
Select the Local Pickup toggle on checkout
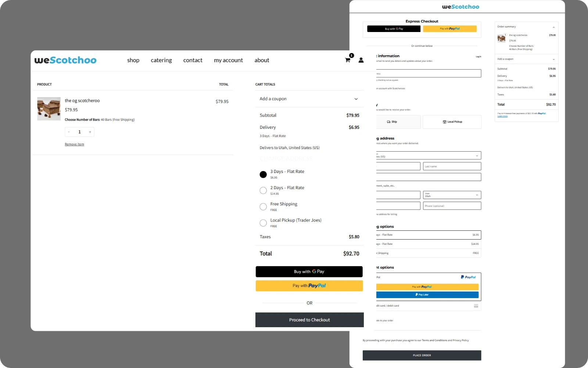tap(452, 122)
